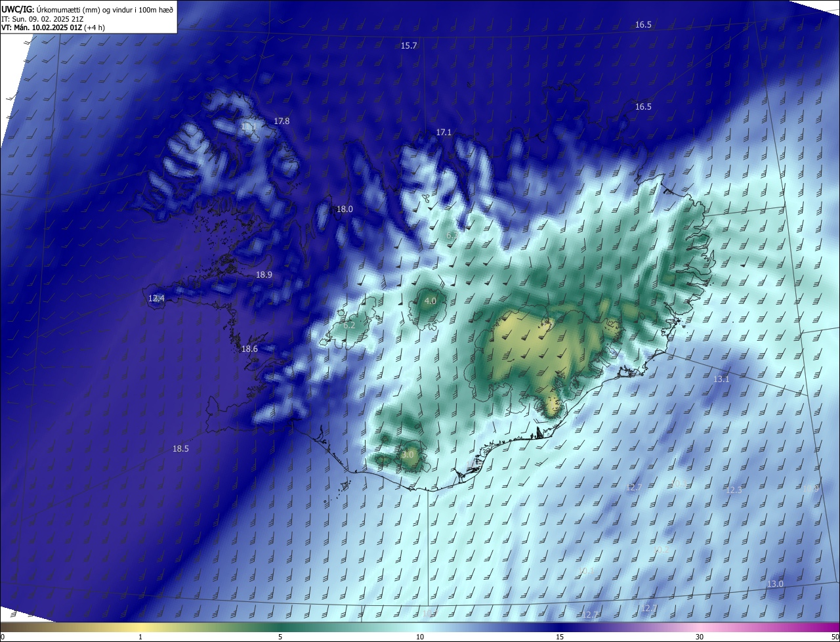
Task: Click the map title 'UWC/IG: Úrkomumætti (mm)' line
Action: [x=87, y=9]
